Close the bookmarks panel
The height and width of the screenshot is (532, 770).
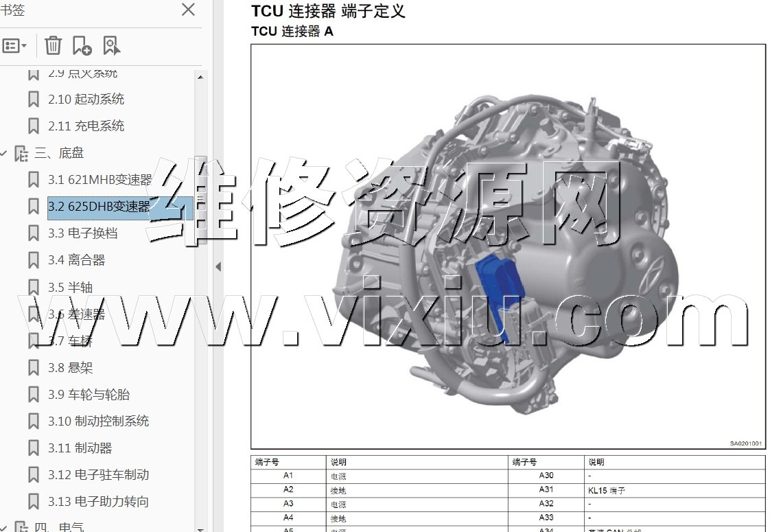click(188, 10)
